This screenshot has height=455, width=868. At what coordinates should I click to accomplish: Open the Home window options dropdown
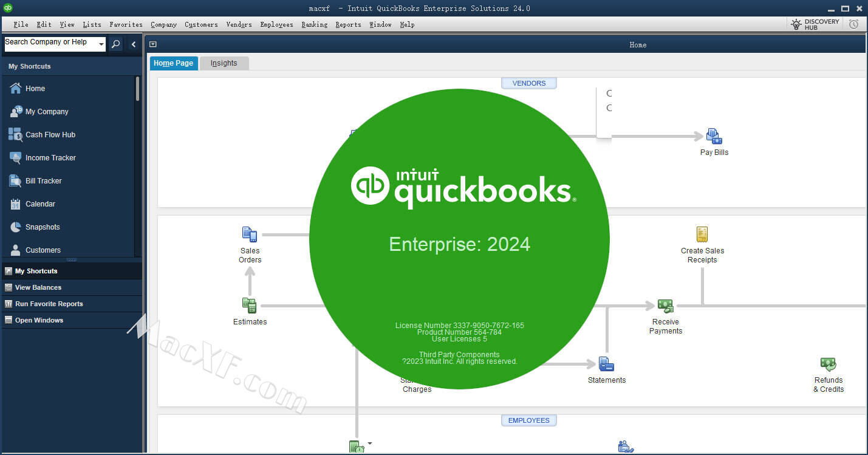click(x=153, y=44)
